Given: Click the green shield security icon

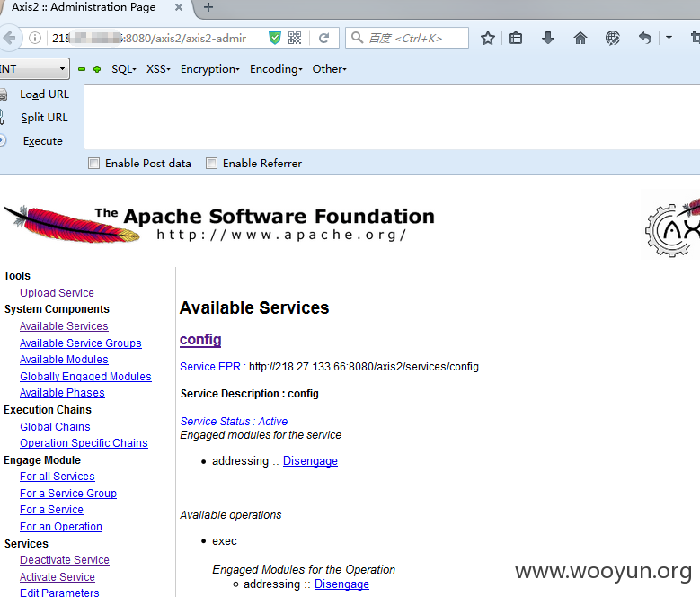Looking at the screenshot, I should [275, 38].
